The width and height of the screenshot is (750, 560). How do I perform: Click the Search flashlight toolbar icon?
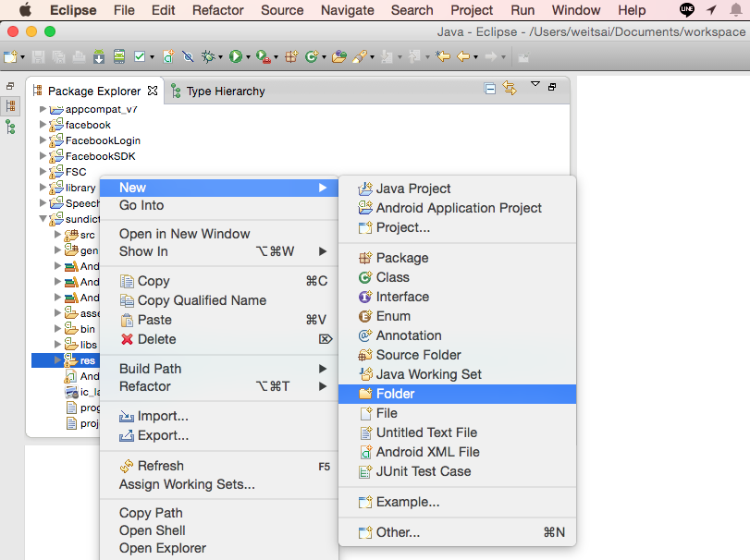359,57
